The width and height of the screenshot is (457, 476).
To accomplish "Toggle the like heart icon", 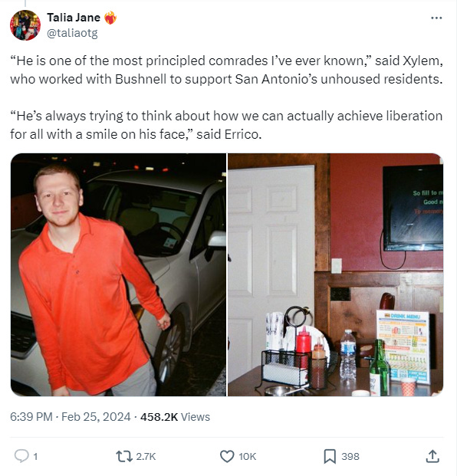I will (x=227, y=456).
